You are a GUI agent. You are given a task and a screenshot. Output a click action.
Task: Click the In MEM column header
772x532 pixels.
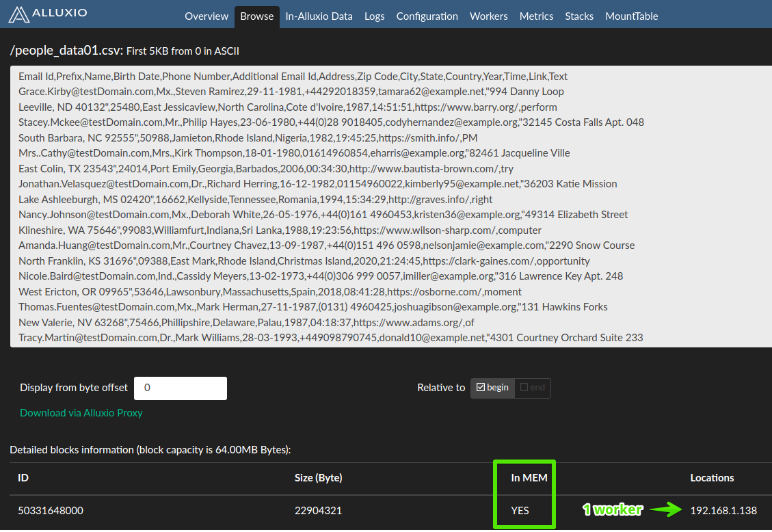coord(529,478)
